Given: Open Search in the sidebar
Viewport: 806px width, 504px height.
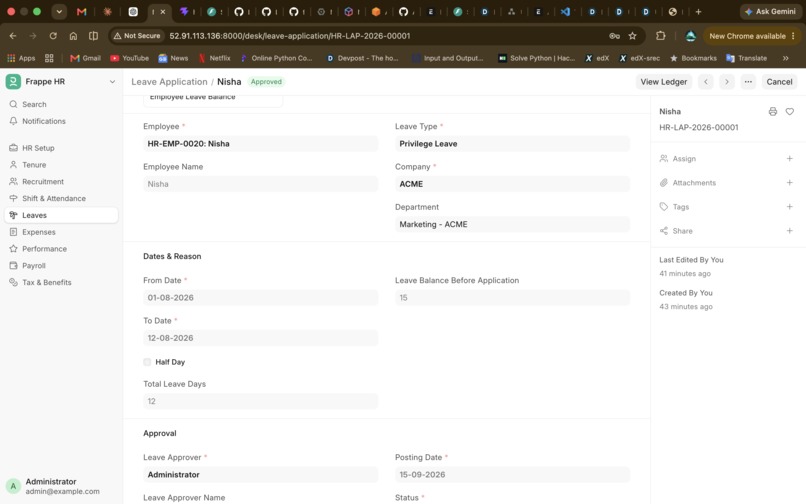Looking at the screenshot, I should (x=34, y=104).
